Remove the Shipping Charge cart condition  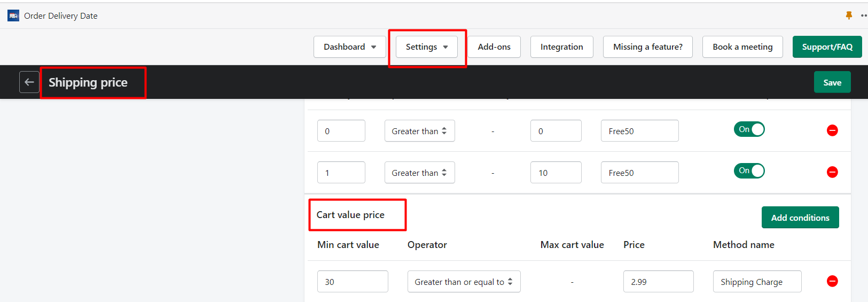(832, 281)
